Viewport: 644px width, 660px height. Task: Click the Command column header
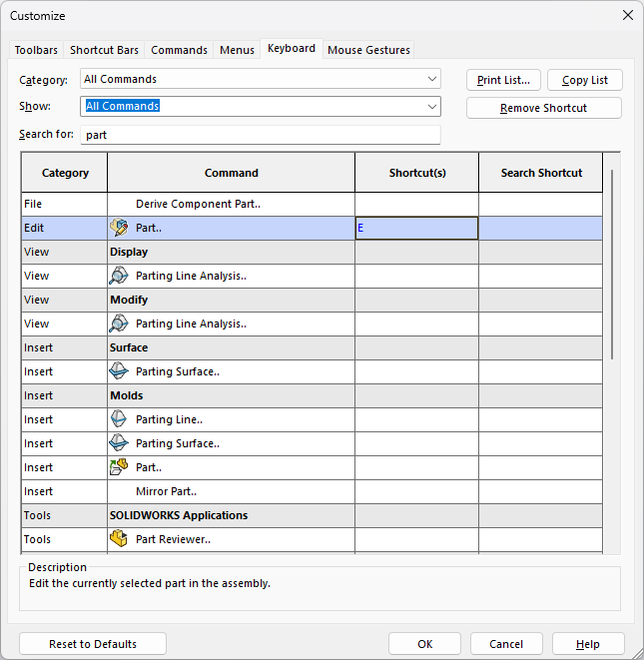pyautogui.click(x=231, y=173)
